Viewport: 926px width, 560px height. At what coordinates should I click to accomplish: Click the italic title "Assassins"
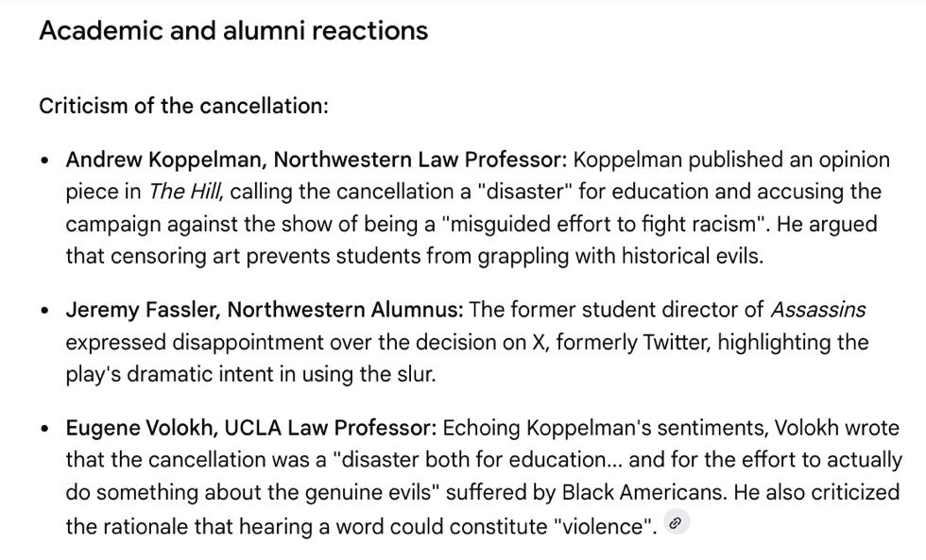817,310
